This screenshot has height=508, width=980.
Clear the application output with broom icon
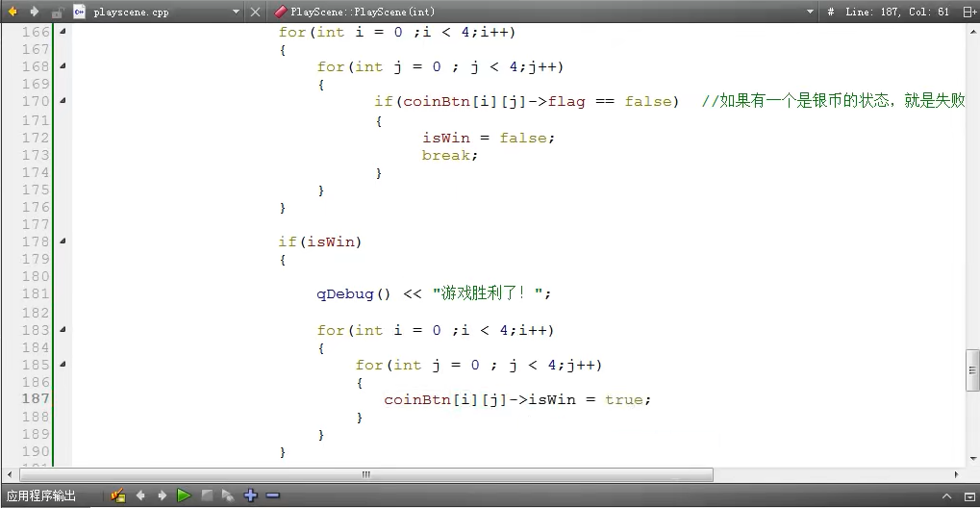tap(117, 496)
